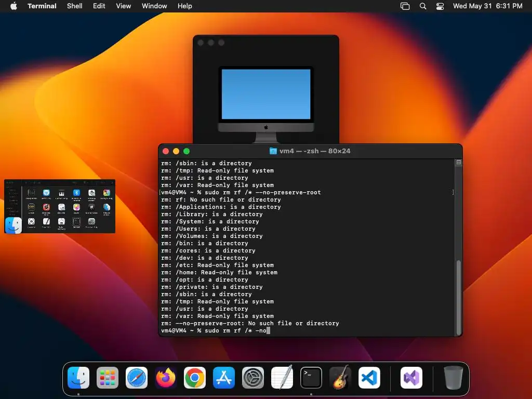
Task: Click line 'rm: /System: is a directory'
Action: pyautogui.click(x=210, y=221)
